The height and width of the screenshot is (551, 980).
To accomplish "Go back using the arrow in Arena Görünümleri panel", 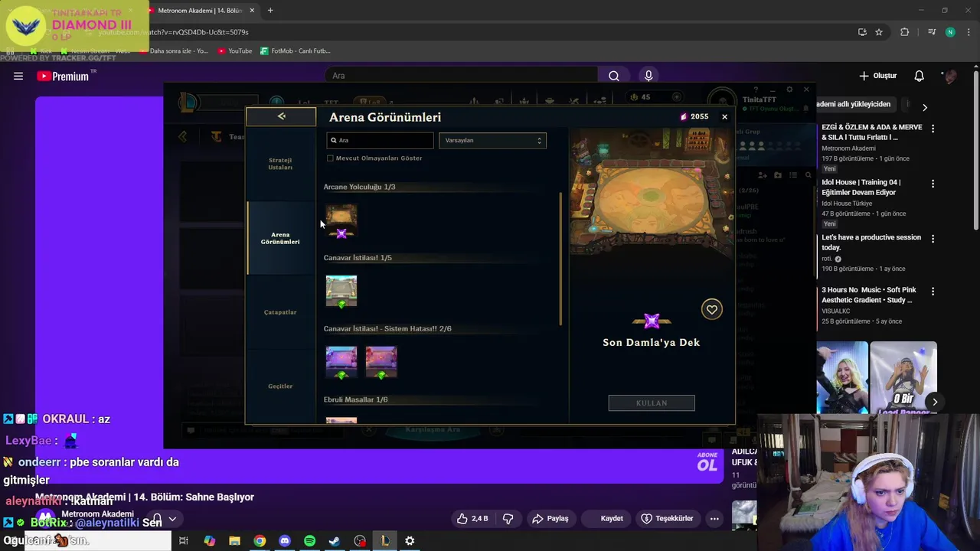I will (x=281, y=117).
